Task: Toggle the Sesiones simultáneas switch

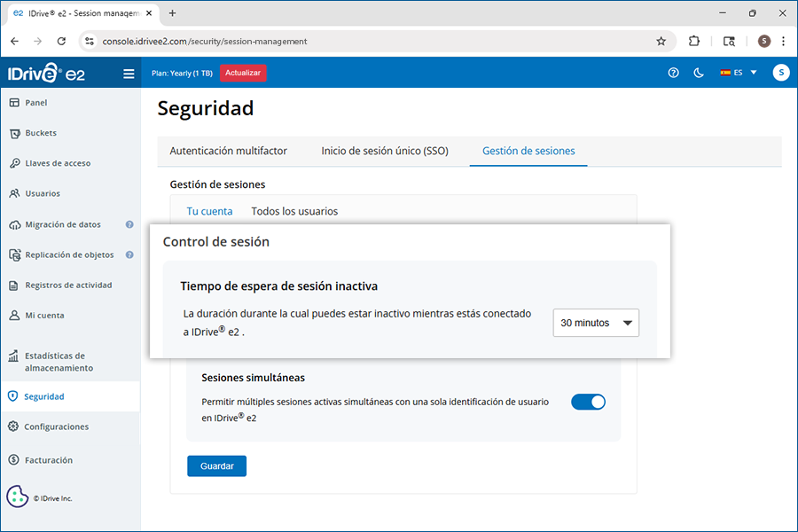Action: (x=589, y=403)
